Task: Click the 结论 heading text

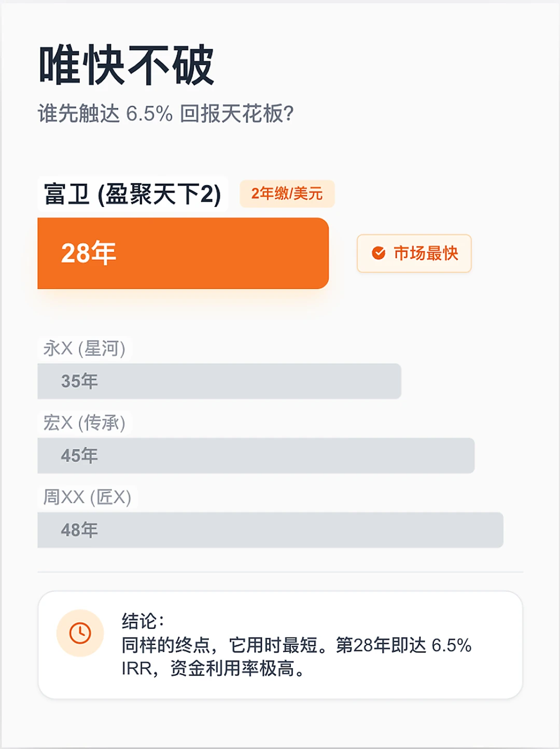Action: pos(143,621)
